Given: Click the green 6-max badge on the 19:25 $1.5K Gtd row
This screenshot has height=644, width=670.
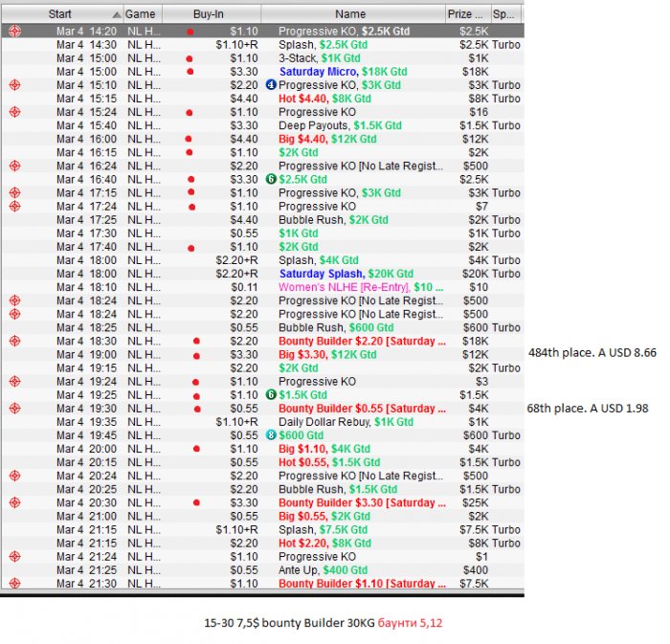Looking at the screenshot, I should pyautogui.click(x=271, y=394).
